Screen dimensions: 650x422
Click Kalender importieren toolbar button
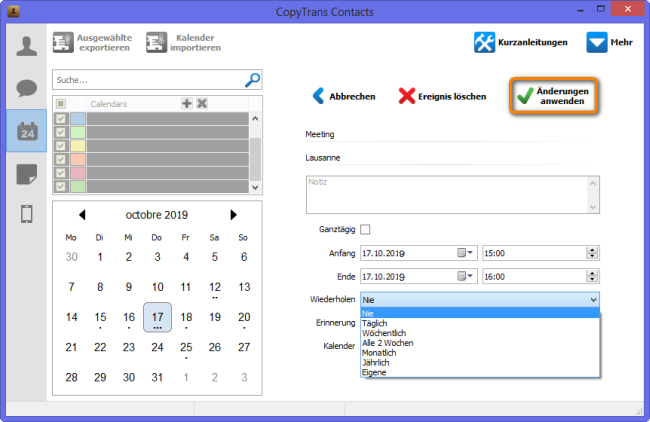pyautogui.click(x=183, y=43)
